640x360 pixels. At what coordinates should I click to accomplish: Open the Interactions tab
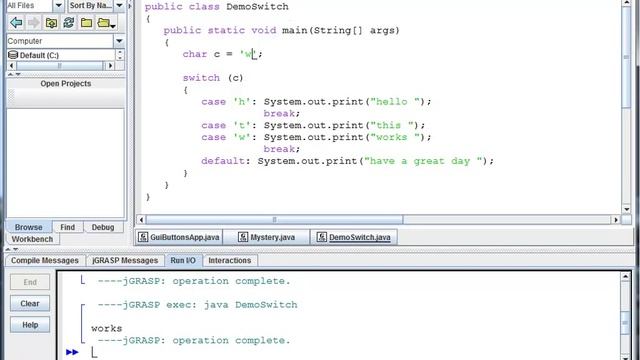coord(229,260)
